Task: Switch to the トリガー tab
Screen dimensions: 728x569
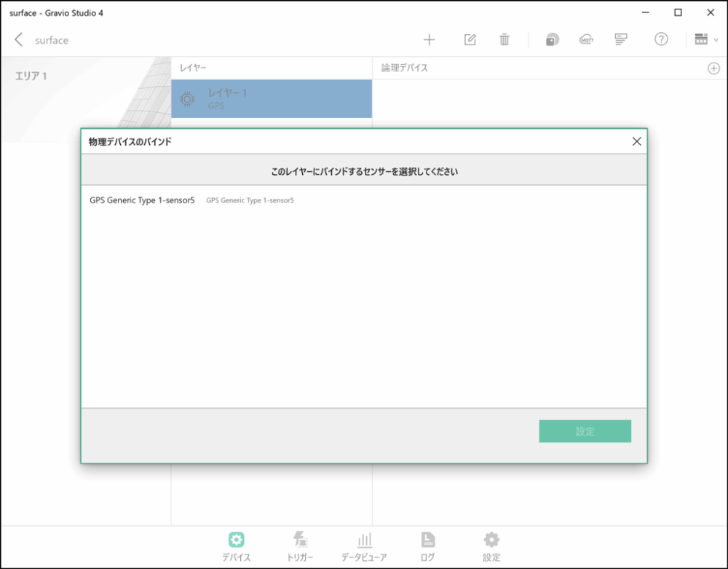Action: tap(300, 544)
